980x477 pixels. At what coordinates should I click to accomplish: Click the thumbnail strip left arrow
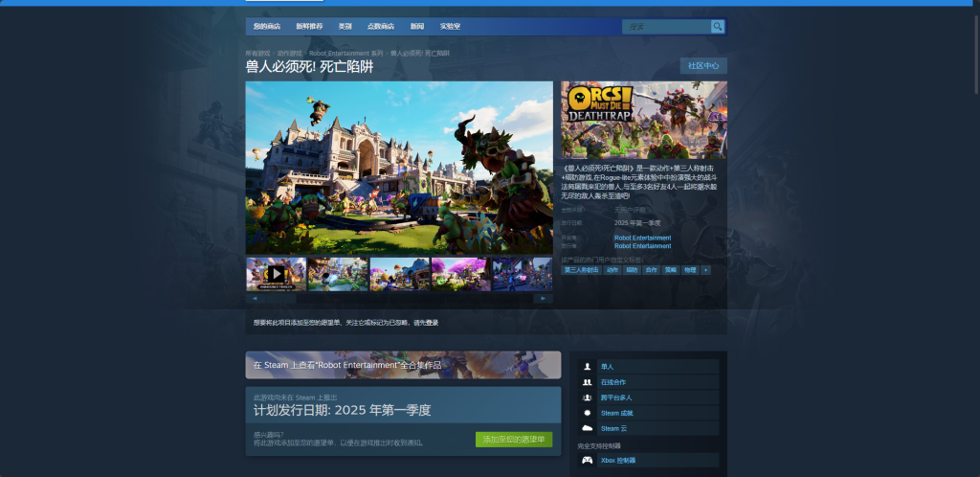(255, 299)
